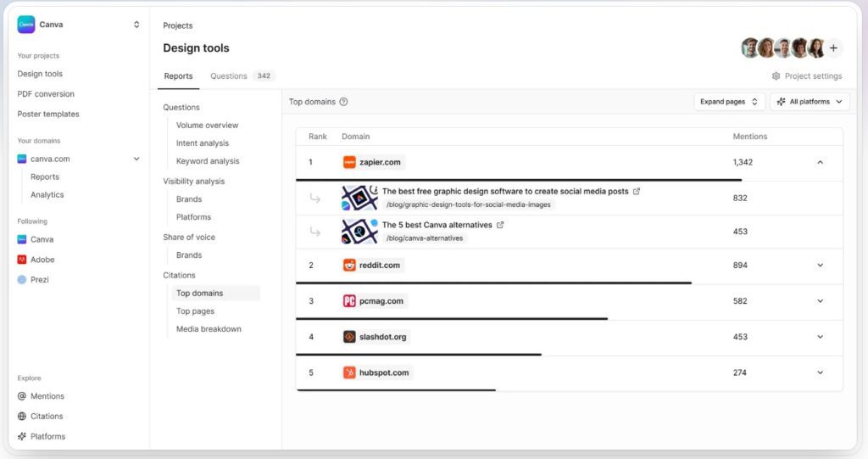Click the Citations globe icon

[x=21, y=417]
